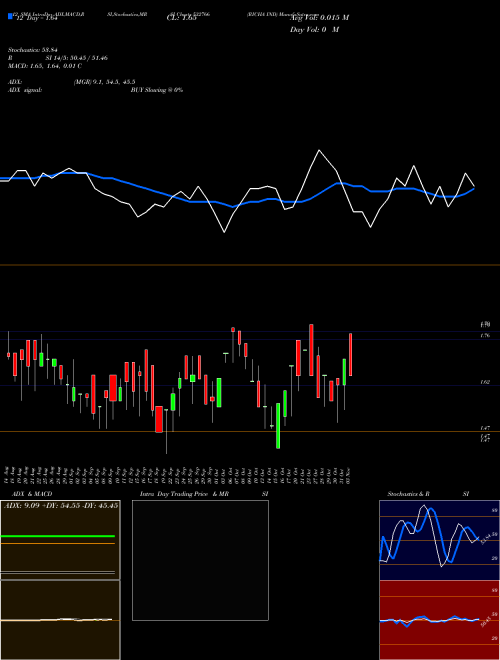This screenshot has height=660, width=500.
Task: Click the 'Stochastics & R' panel title
Action: pyautogui.click(x=408, y=494)
